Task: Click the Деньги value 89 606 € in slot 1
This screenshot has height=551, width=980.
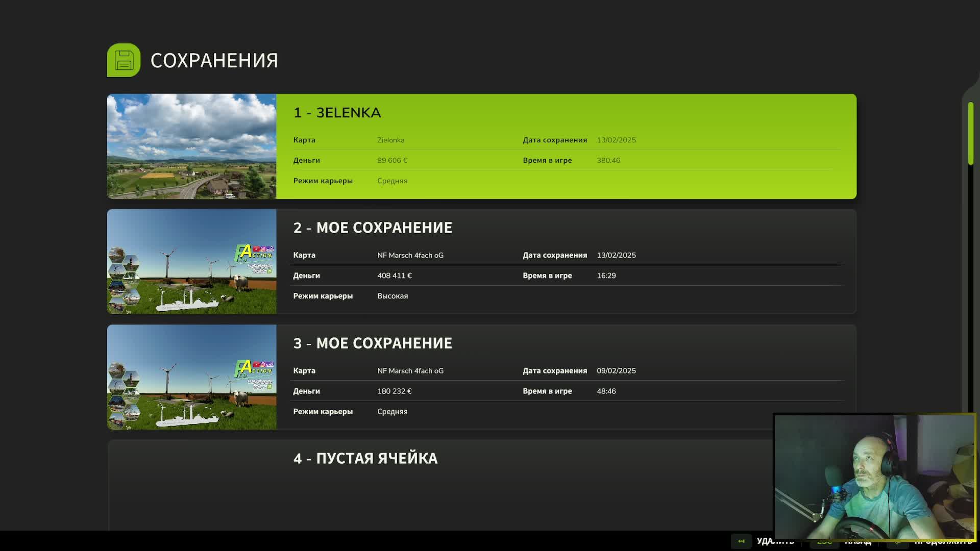Action: tap(392, 160)
